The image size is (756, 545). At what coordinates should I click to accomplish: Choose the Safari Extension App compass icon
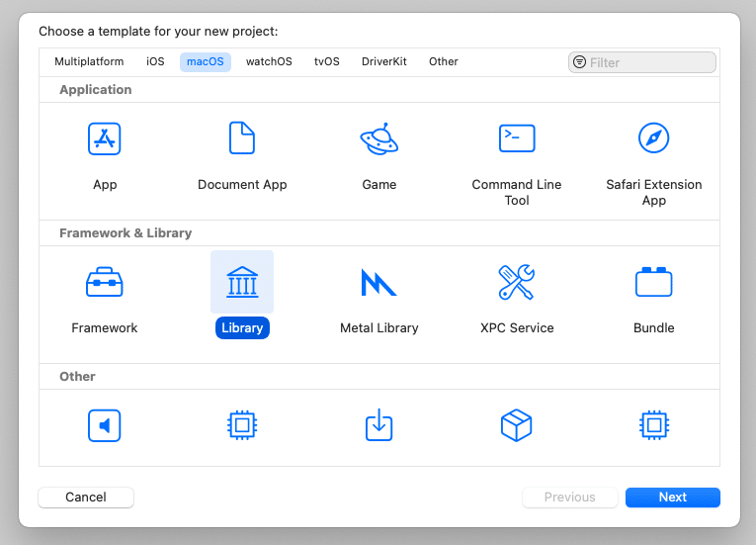pyautogui.click(x=654, y=138)
